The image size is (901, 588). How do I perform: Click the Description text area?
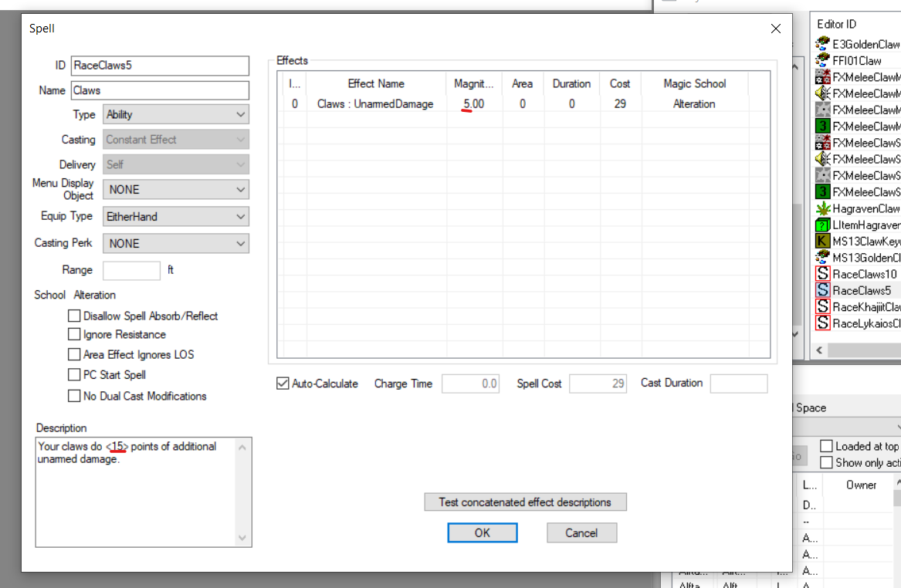(136, 492)
